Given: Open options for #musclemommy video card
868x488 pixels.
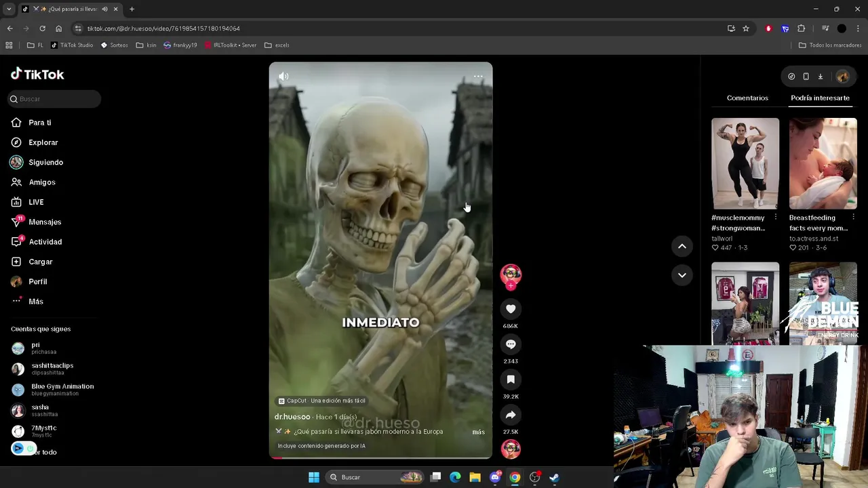Looking at the screenshot, I should [775, 217].
